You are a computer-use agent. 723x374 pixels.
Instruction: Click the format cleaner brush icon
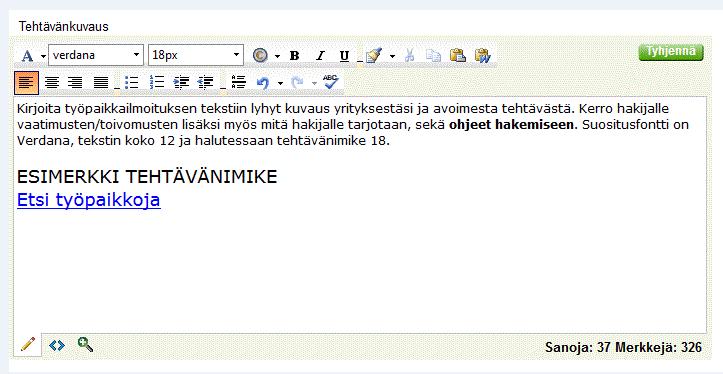point(374,55)
